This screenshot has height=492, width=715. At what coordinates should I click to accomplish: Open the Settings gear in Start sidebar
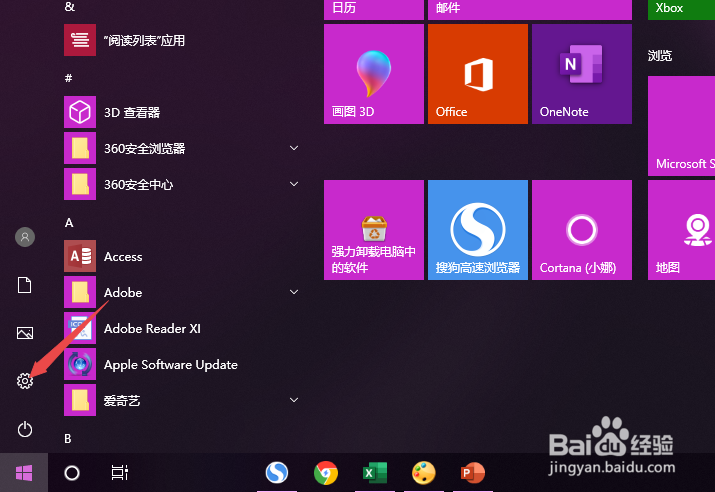coord(25,380)
